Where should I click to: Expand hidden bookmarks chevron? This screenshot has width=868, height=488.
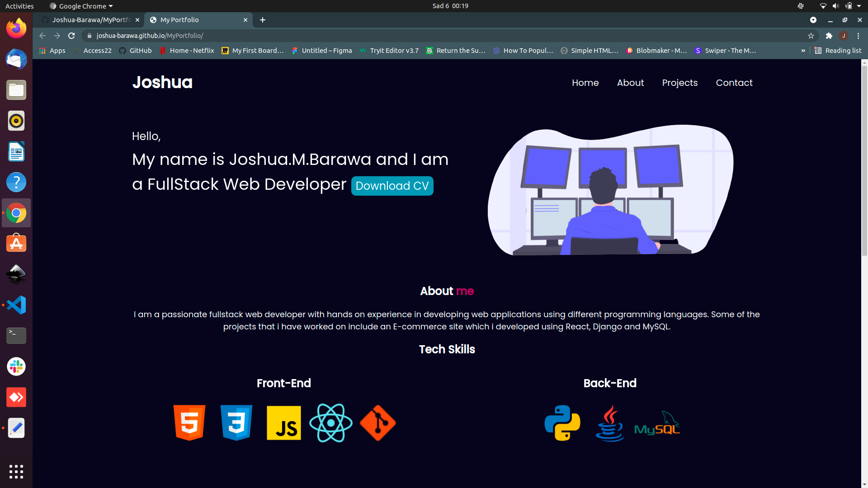[x=803, y=51]
